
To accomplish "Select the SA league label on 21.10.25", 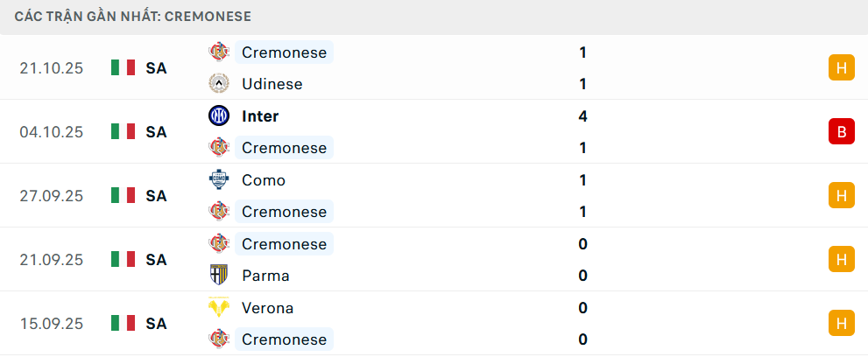I will click(x=156, y=68).
